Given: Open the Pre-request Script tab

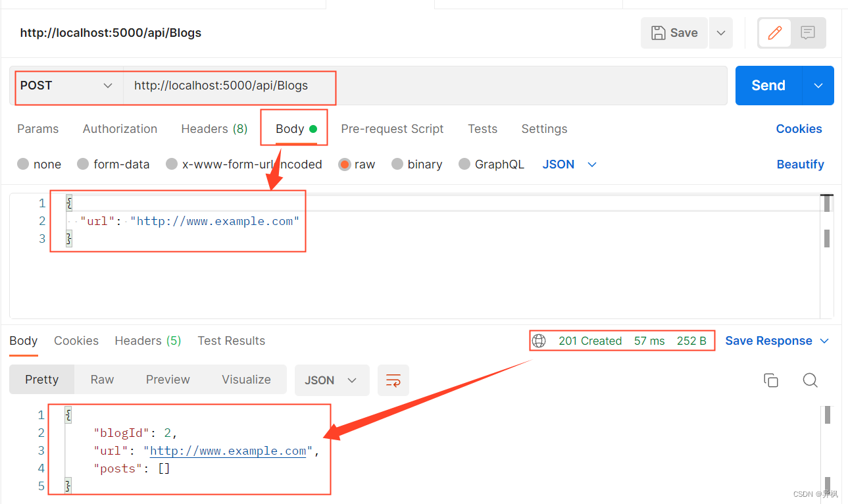Looking at the screenshot, I should 392,129.
